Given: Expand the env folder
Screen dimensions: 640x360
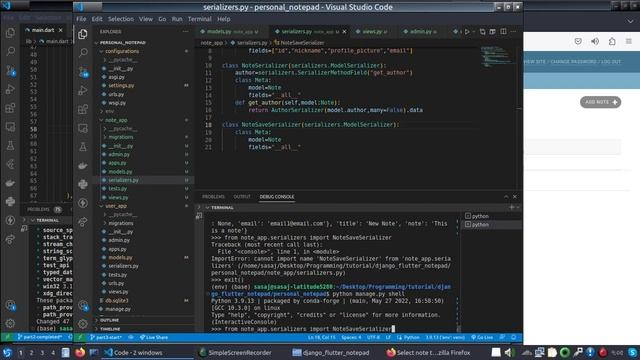Looking at the screenshot, I should pyautogui.click(x=109, y=111).
